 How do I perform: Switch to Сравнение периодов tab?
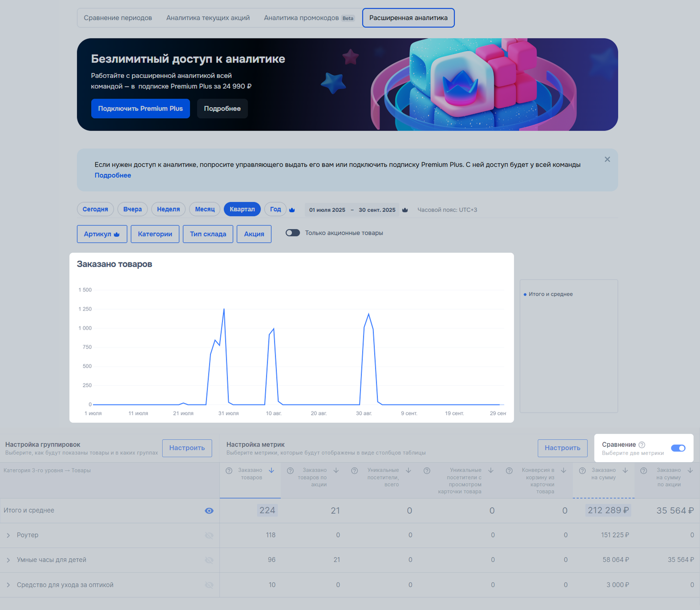[x=118, y=18]
